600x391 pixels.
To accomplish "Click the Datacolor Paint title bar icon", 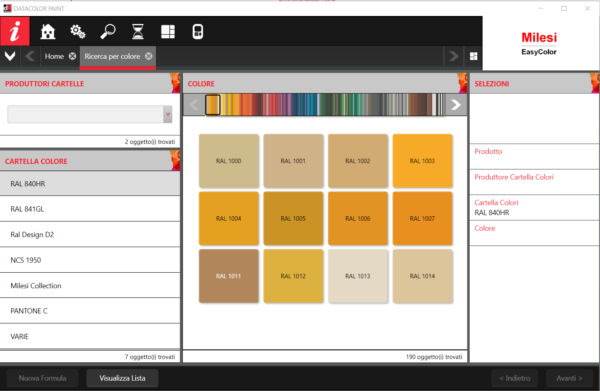I will click(x=7, y=8).
